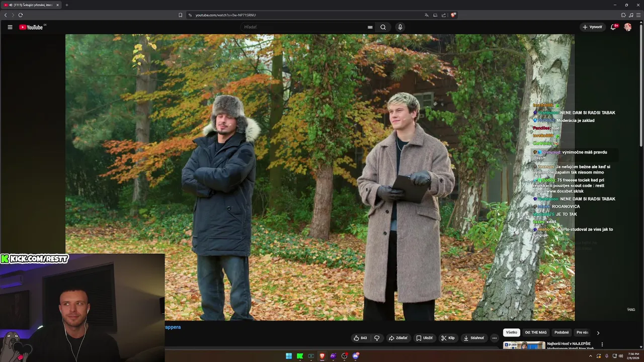Translate the page with the translate icon

(x=427, y=15)
